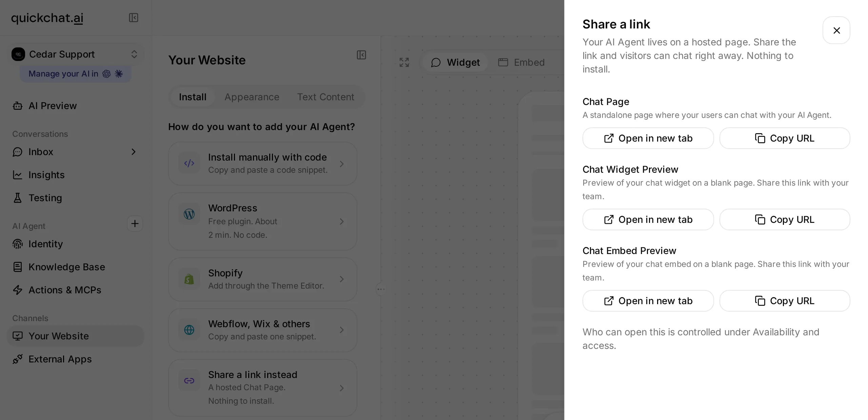Open Actions & MCPs
The width and height of the screenshot is (868, 420).
point(75,290)
